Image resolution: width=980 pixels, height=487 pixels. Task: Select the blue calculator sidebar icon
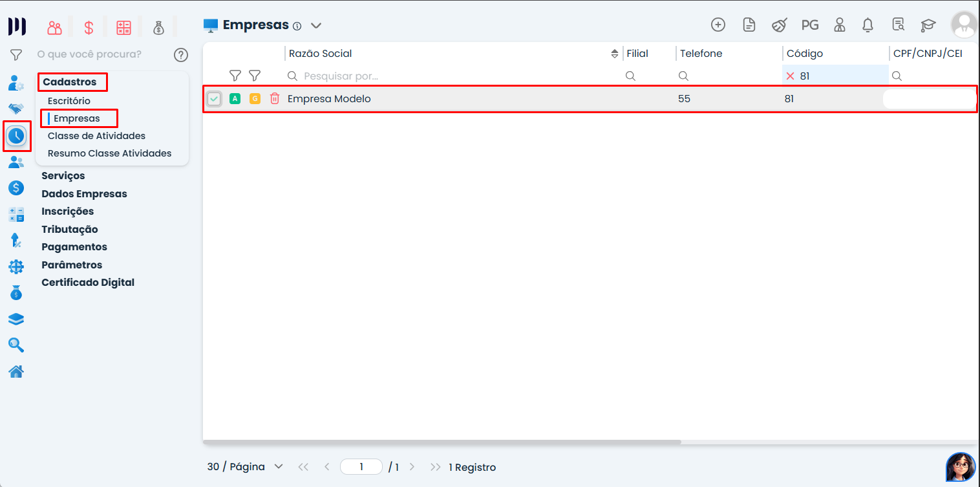point(16,215)
